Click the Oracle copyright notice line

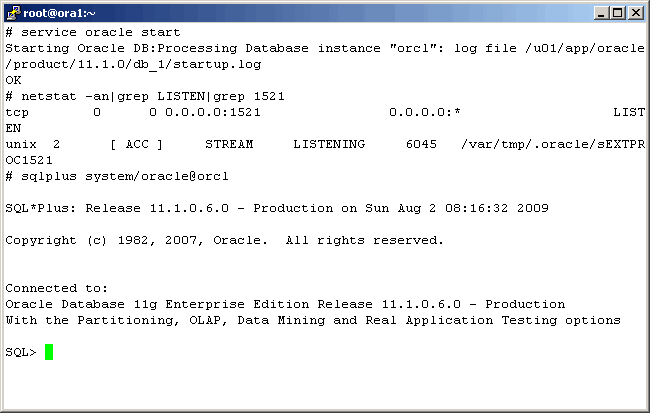pos(224,240)
